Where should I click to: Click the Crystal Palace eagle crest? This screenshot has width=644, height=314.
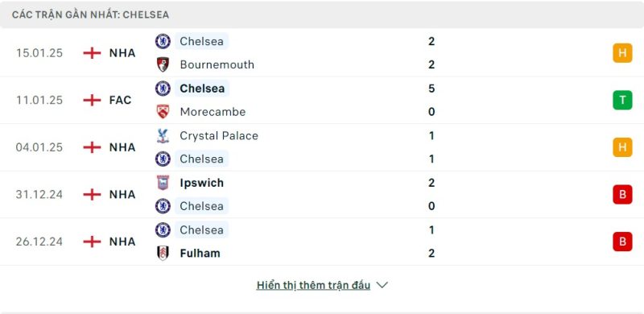(x=163, y=135)
